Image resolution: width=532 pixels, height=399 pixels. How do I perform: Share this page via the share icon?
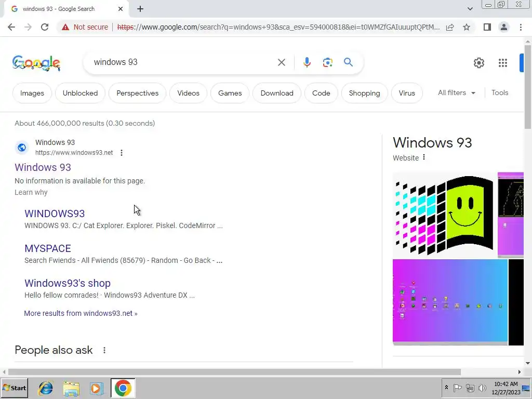coord(450,27)
